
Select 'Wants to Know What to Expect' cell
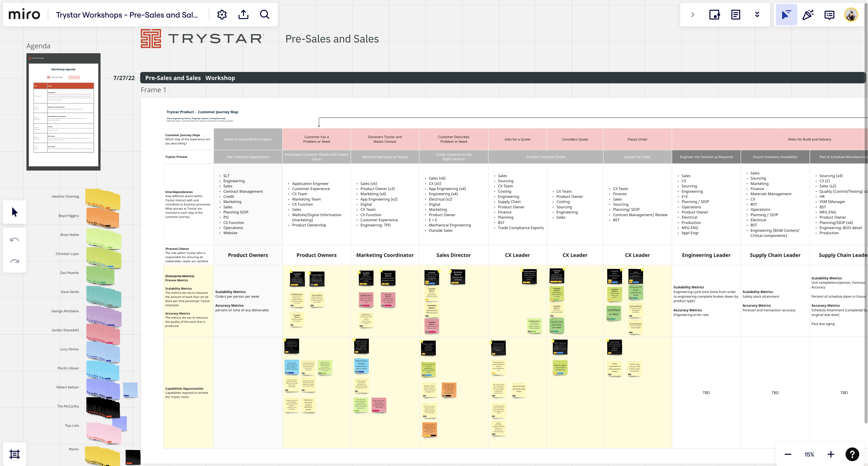pos(248,139)
